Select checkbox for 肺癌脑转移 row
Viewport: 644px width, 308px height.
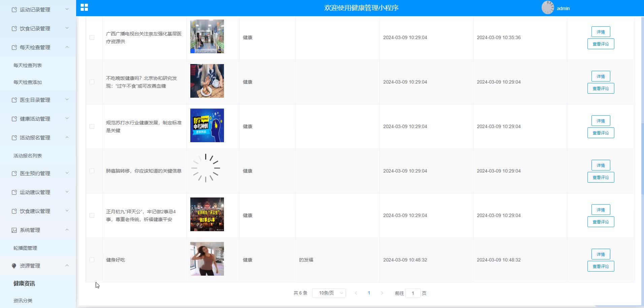coord(92,171)
